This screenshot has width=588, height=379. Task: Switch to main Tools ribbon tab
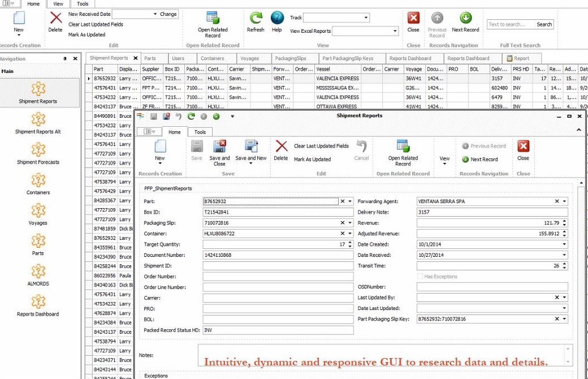click(83, 4)
